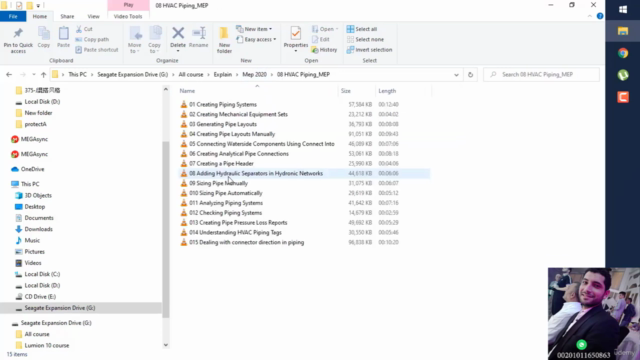Expand the Open dropdown in ribbon
The height and width of the screenshot is (360, 640).
pyautogui.click(x=325, y=29)
